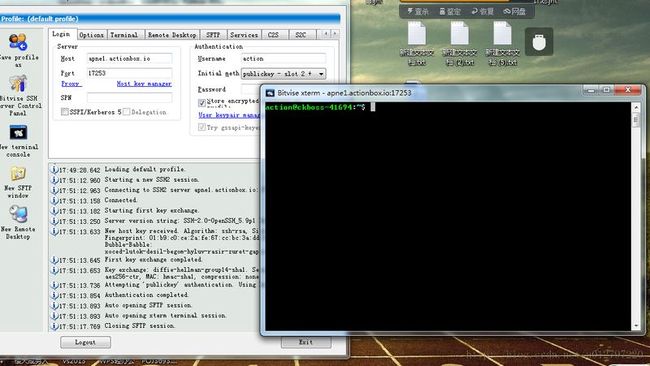Image resolution: width=650 pixels, height=366 pixels.
Task: Click the fourth button in the desktop widget bar
Action: 515,12
